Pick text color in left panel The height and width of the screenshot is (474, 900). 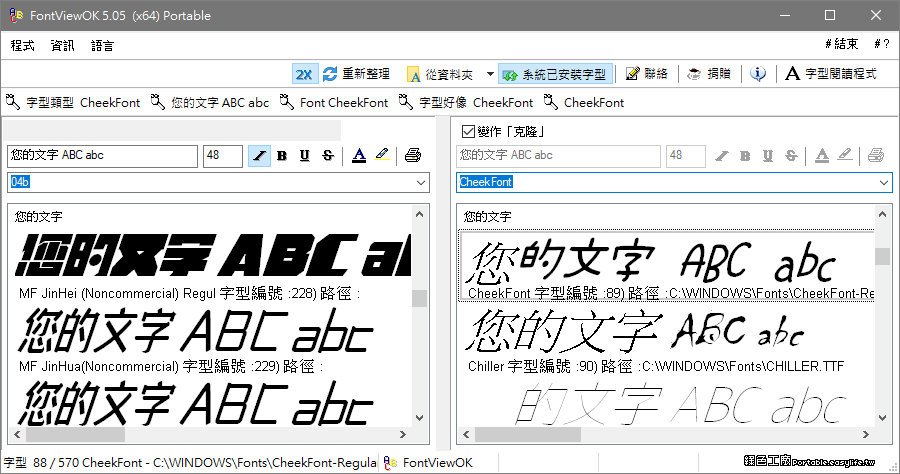coord(359,156)
